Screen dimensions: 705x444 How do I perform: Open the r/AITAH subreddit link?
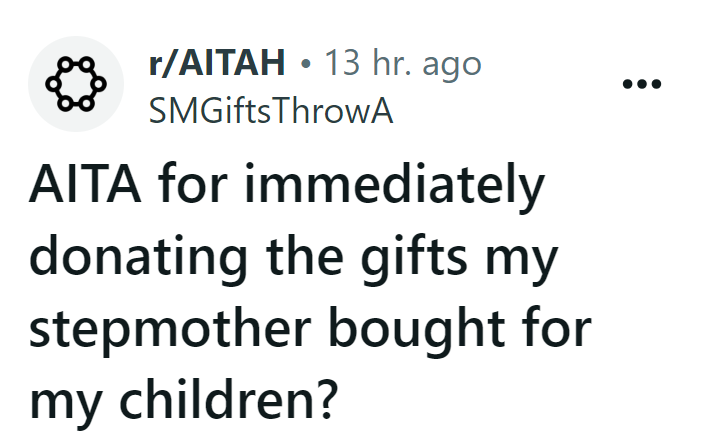[218, 66]
